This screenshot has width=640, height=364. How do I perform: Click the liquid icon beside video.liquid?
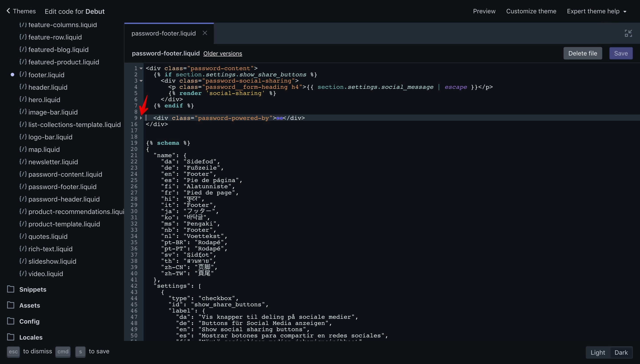tap(23, 273)
